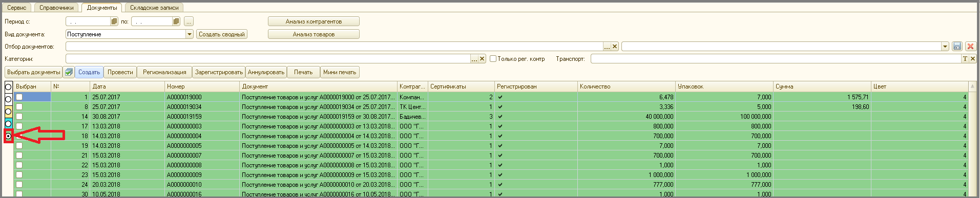Screen dimensions: 980x198
Task: Open calendar for the period end date
Action: [x=176, y=21]
